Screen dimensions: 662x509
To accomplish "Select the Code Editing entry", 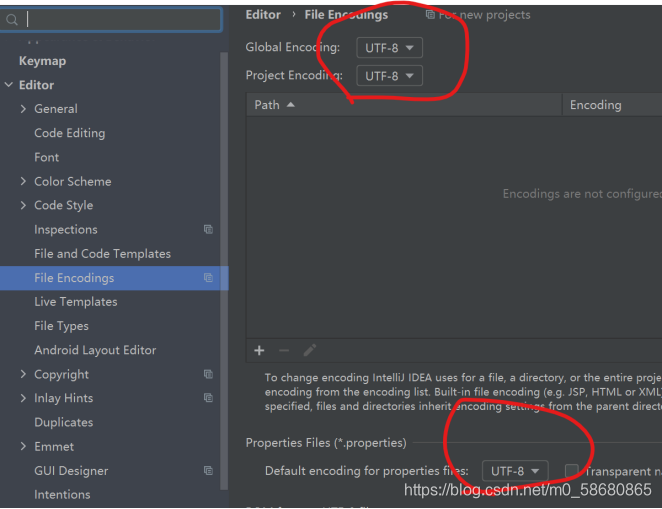I will (70, 133).
